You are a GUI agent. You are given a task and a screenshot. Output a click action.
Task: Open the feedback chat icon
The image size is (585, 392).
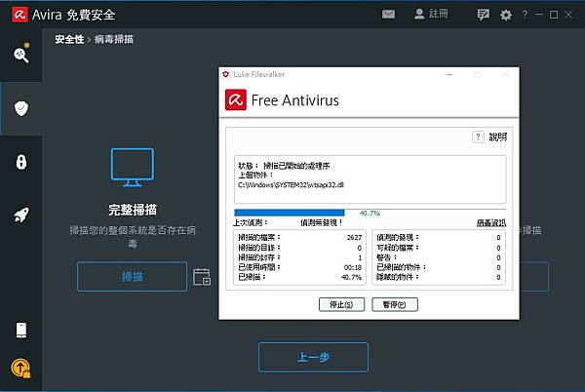coord(484,15)
